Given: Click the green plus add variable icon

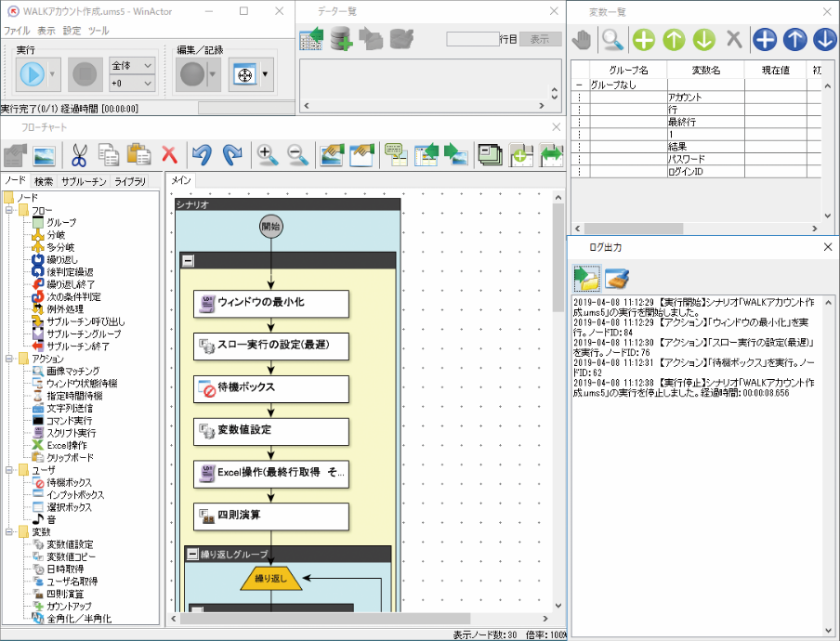Looking at the screenshot, I should point(643,40).
